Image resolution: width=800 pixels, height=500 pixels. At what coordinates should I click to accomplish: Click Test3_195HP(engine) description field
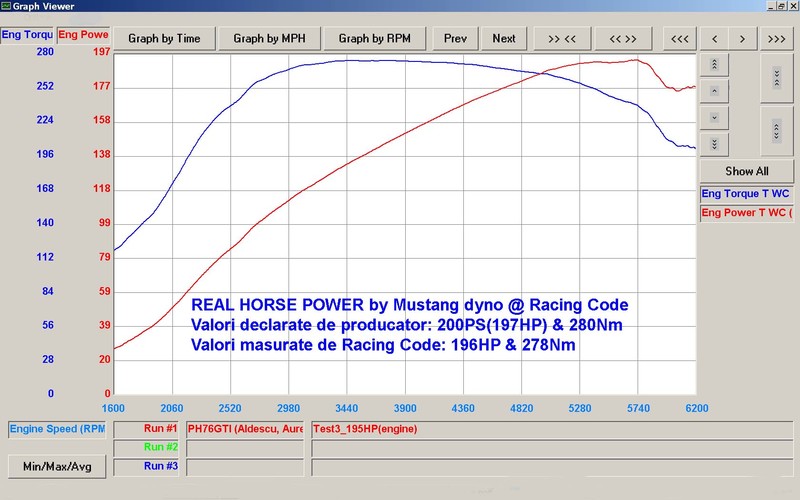[x=552, y=429]
